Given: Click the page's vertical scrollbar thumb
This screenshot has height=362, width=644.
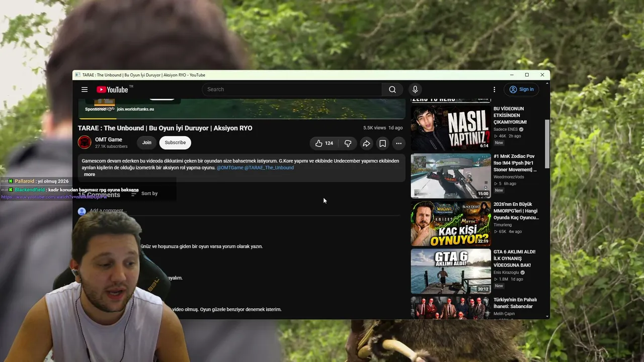Looking at the screenshot, I should pyautogui.click(x=547, y=144).
